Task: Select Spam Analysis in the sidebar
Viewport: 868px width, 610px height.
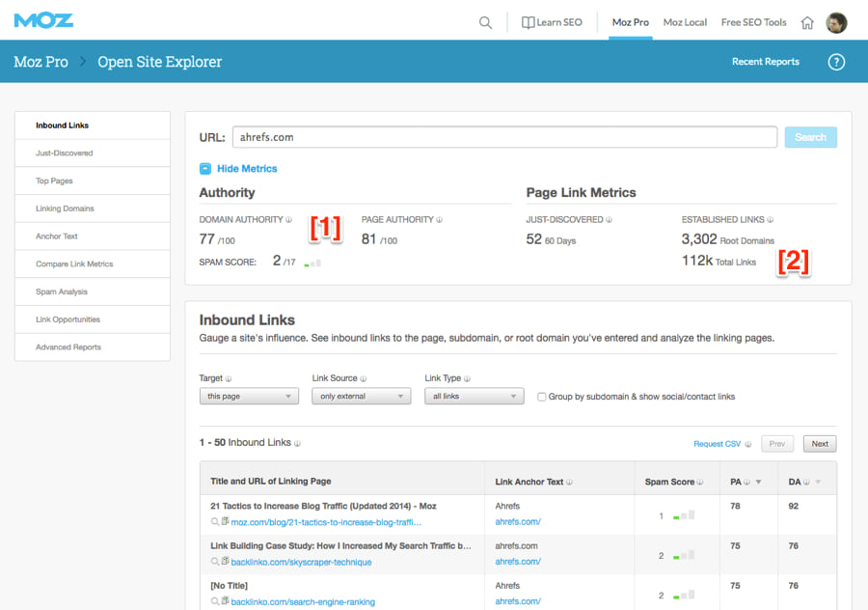Action: [x=93, y=292]
